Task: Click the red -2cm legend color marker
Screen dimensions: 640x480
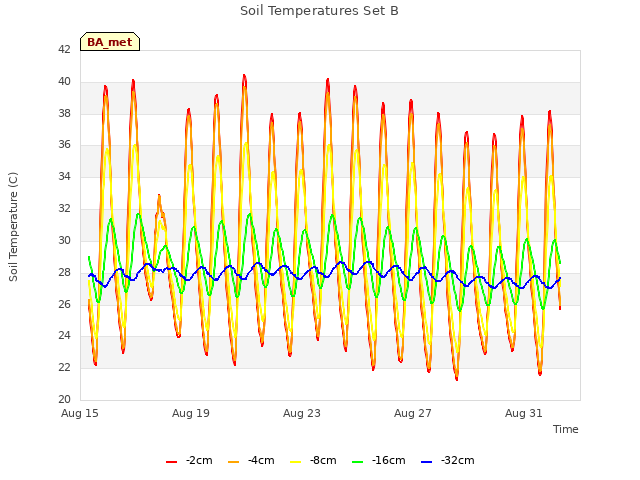Action: (171, 462)
